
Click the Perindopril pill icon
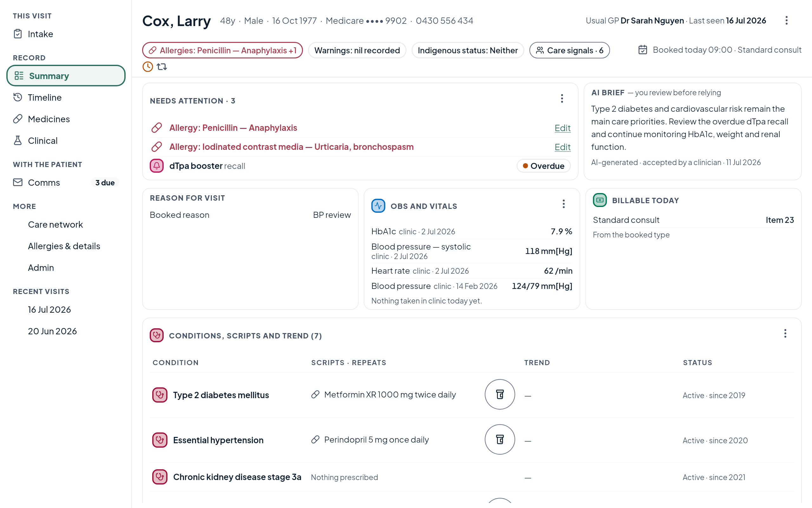[315, 439]
